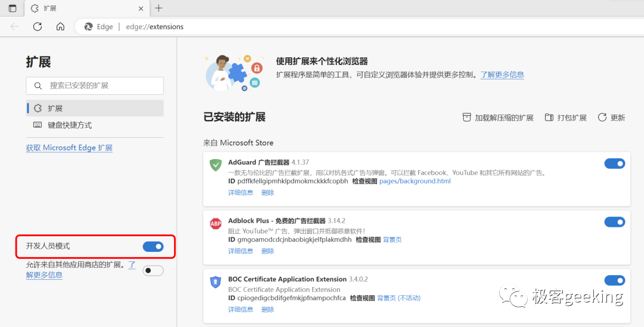Click the AdGuard green shield icon
This screenshot has width=644, height=327.
click(215, 165)
